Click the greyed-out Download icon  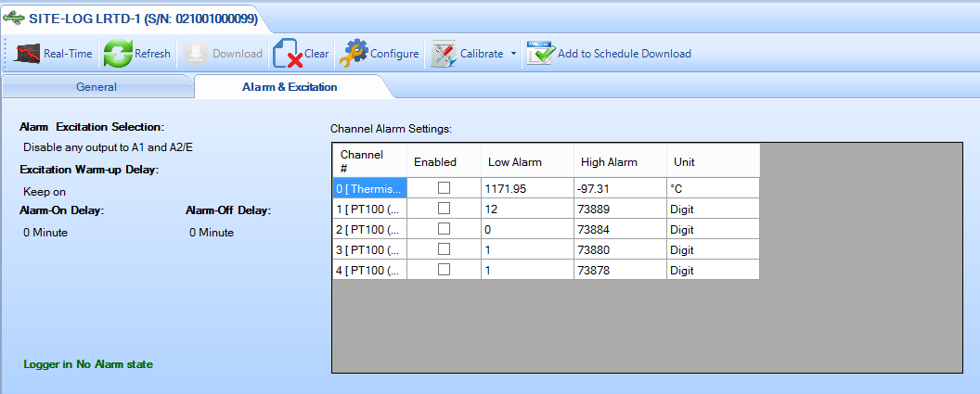coord(195,54)
